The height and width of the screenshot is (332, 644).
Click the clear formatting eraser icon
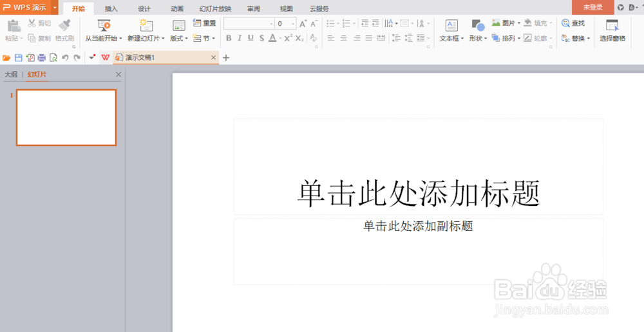pyautogui.click(x=314, y=38)
